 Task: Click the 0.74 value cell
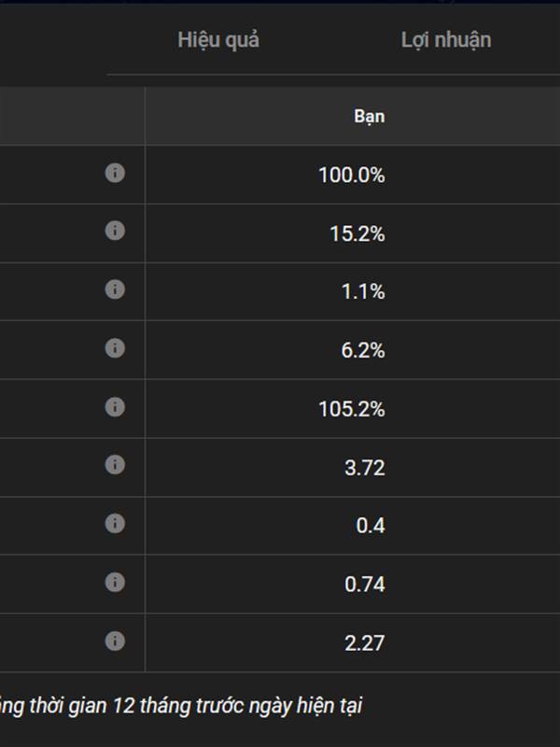click(365, 585)
